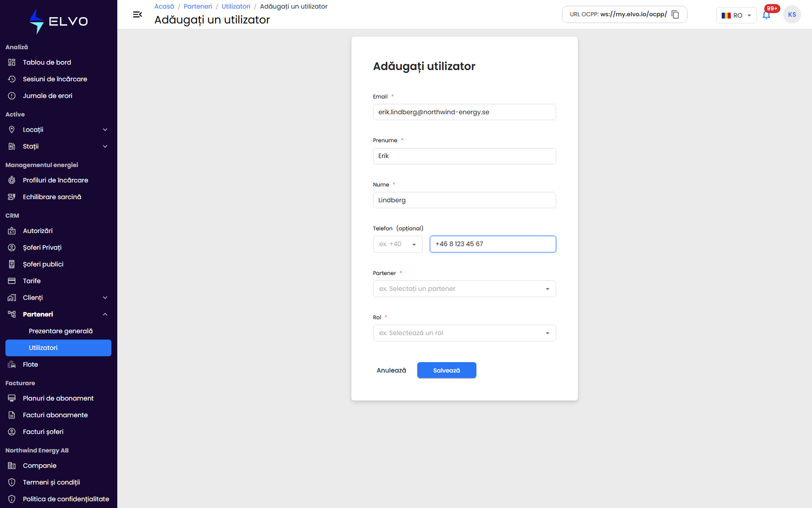The width and height of the screenshot is (812, 508).
Task: Click the Echilibrare sarcină icon
Action: (x=12, y=197)
